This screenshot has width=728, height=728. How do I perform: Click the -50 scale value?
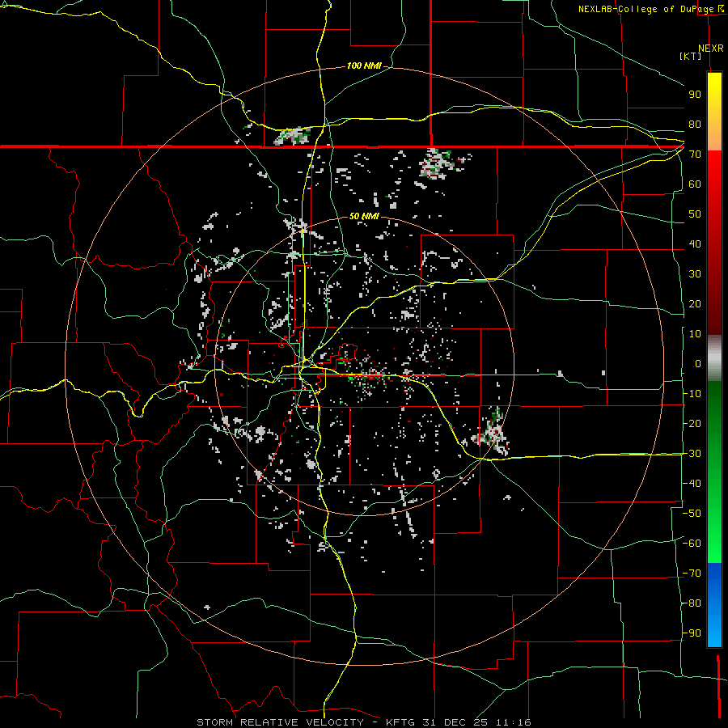point(692,514)
